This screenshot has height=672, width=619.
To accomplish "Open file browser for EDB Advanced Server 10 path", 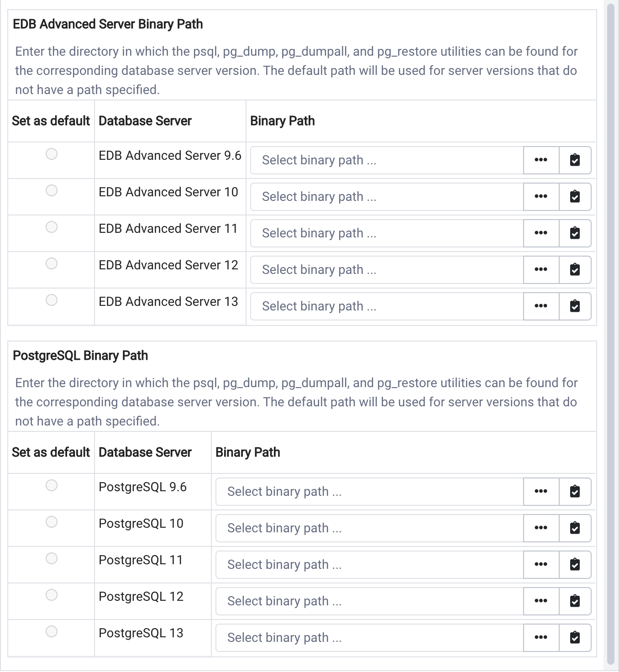I will [540, 196].
